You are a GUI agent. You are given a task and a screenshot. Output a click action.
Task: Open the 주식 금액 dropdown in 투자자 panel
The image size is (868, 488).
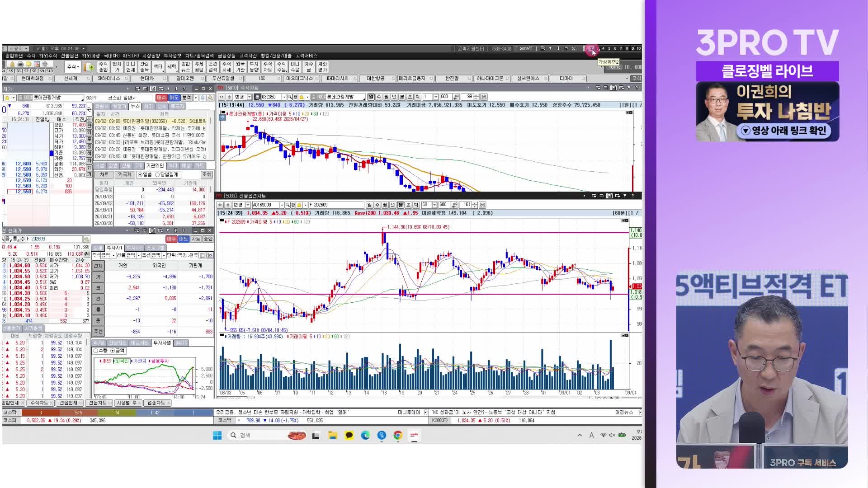[x=113, y=256]
